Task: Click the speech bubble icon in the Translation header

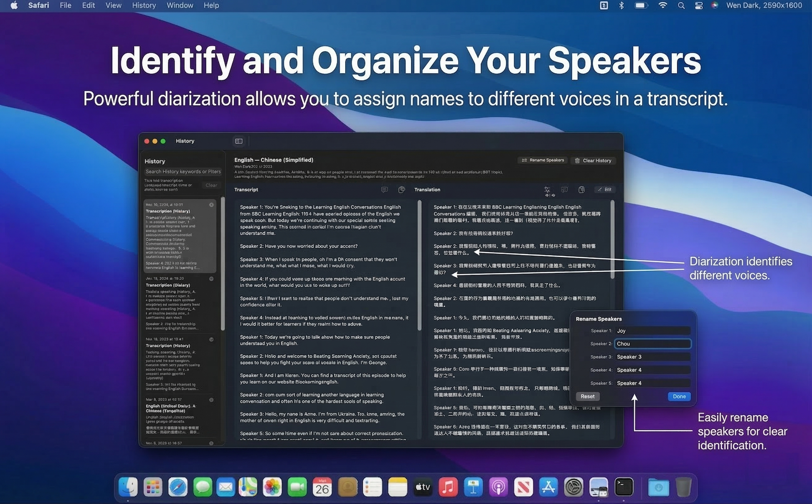Action: pos(564,190)
